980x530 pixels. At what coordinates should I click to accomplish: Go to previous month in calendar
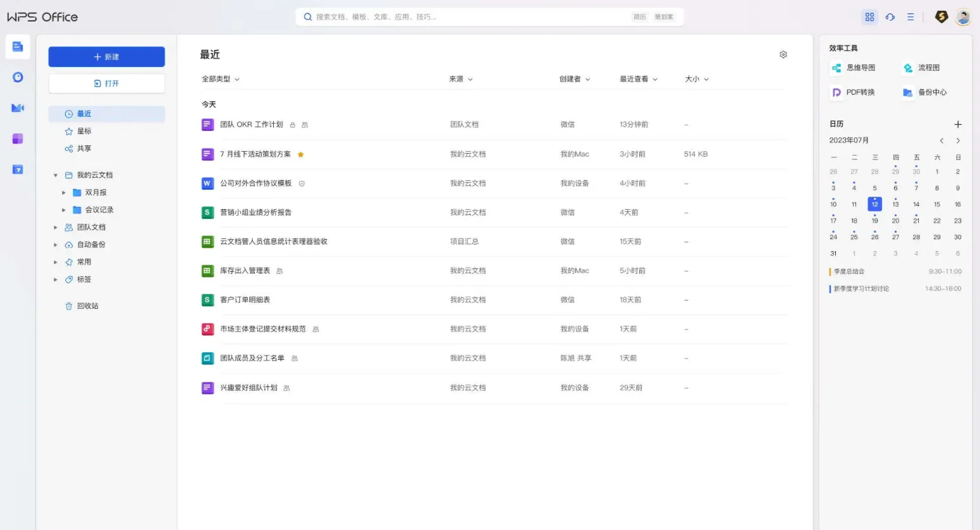pos(941,141)
